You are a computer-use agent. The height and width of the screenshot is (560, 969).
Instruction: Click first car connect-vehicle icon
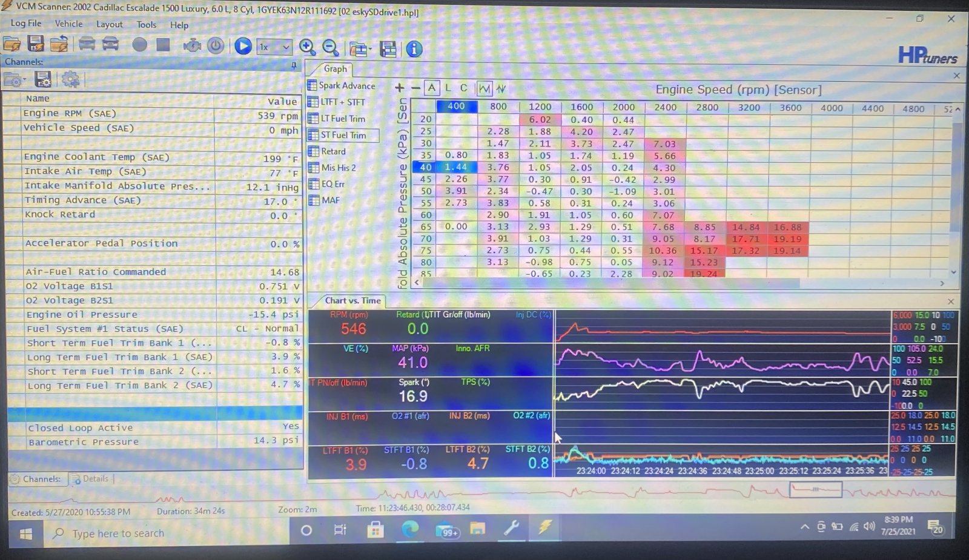point(87,44)
